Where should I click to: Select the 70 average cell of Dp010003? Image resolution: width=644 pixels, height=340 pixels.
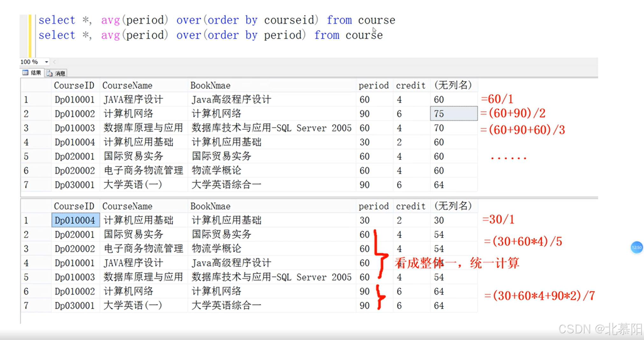(454, 128)
